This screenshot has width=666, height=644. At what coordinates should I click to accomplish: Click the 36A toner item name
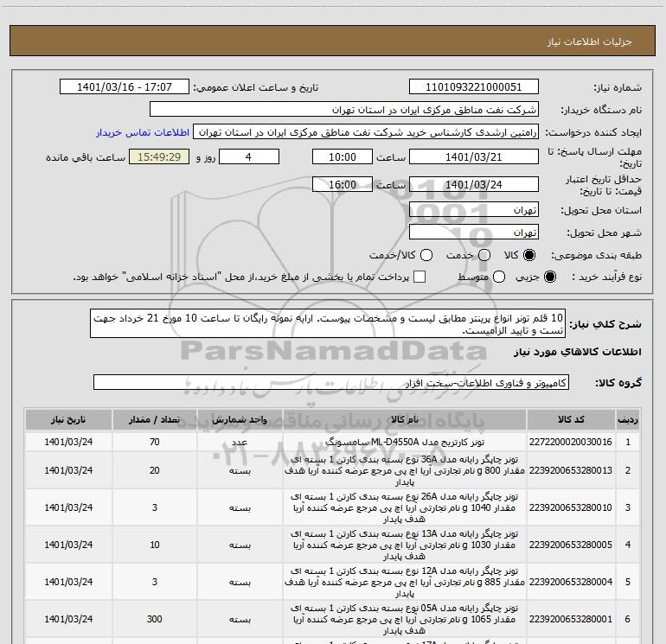(x=405, y=470)
